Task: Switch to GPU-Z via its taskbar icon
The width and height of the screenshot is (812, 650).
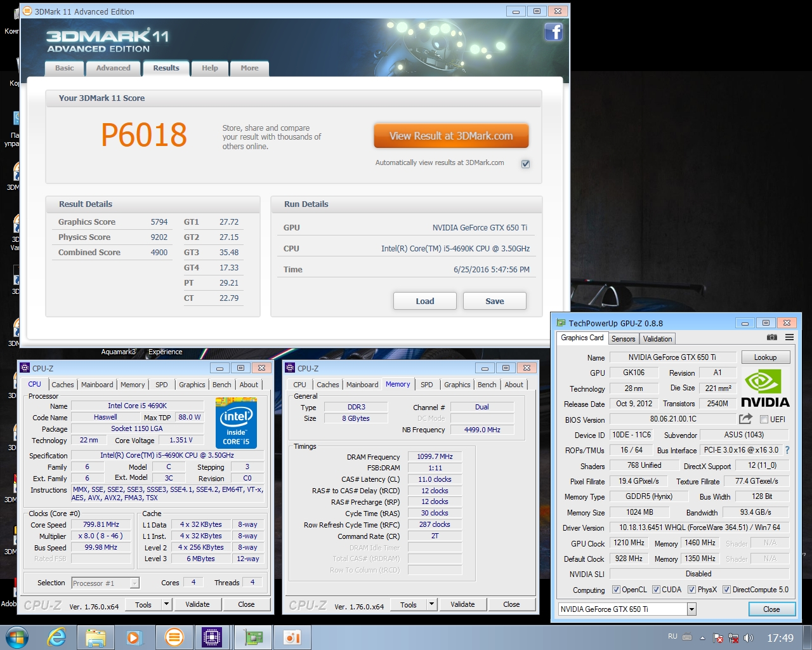Action: tap(252, 637)
